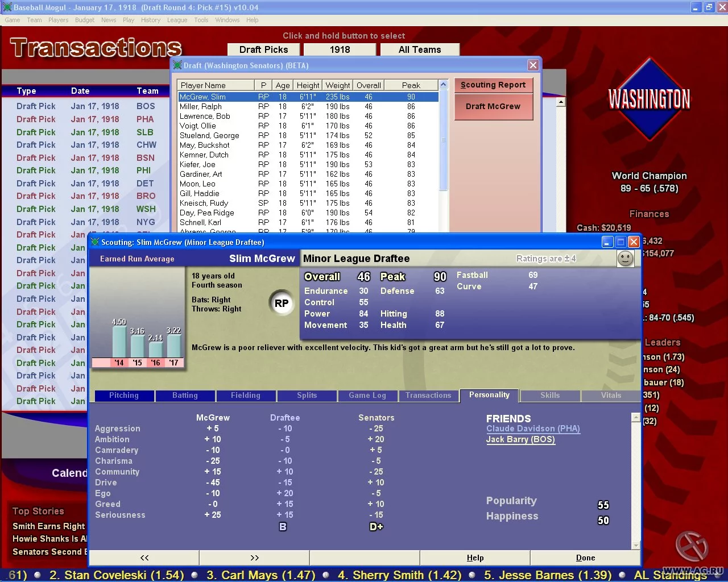Open the Windows menu
The width and height of the screenshot is (728, 582).
pos(227,20)
